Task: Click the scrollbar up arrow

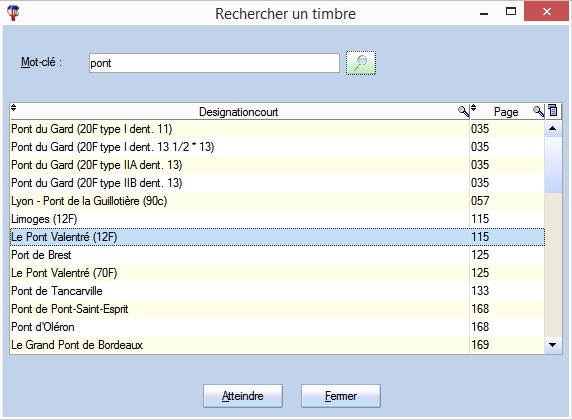Action: coord(553,128)
